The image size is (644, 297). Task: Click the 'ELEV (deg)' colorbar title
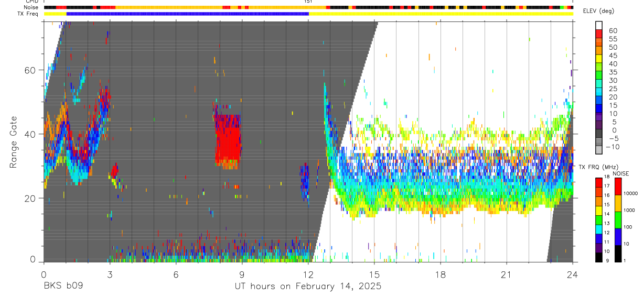coord(598,11)
